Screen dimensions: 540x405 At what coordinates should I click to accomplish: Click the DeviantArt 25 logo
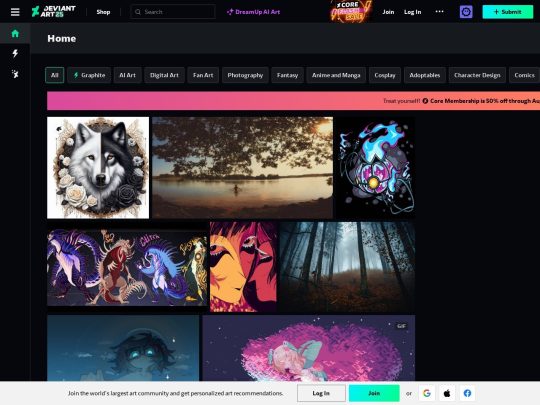54,12
